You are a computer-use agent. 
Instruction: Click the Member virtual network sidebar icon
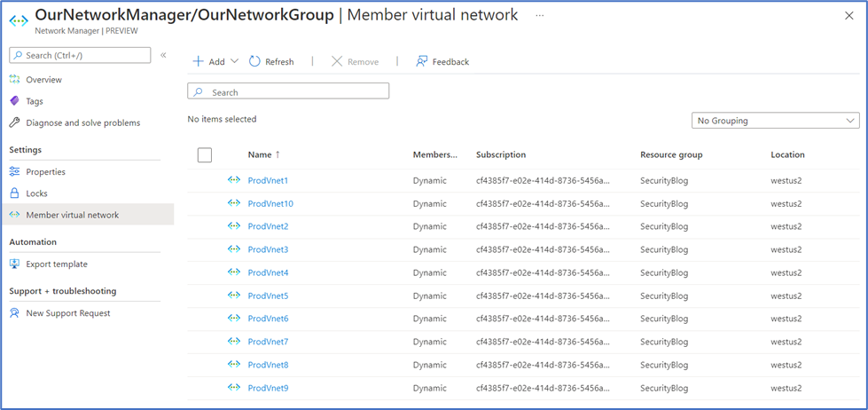pyautogui.click(x=15, y=215)
